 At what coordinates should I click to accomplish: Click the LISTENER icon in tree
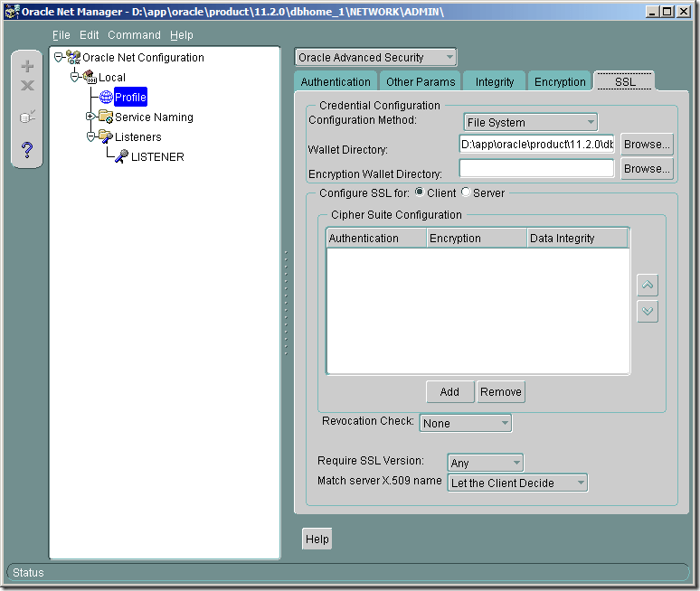click(120, 156)
